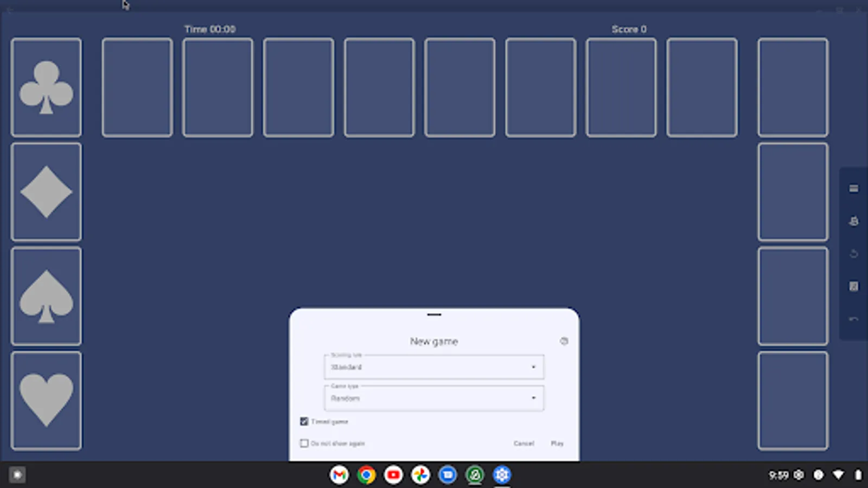The height and width of the screenshot is (488, 868).
Task: Click the spades foundation pile
Action: (46, 297)
